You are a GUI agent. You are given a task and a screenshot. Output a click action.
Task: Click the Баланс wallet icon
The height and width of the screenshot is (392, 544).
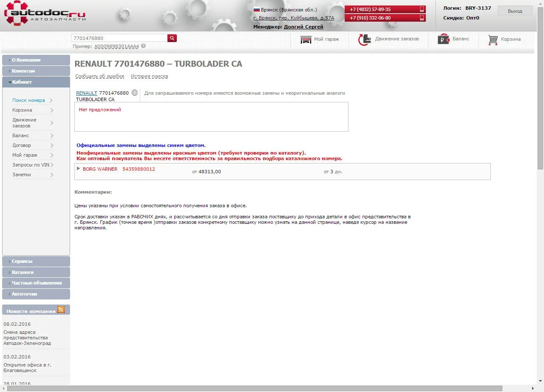[444, 39]
